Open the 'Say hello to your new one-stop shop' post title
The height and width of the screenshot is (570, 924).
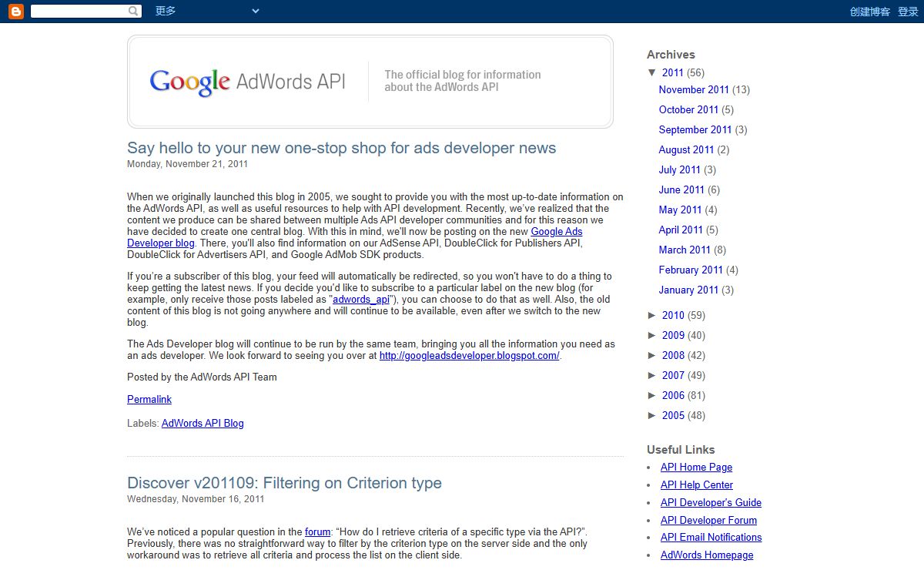tap(341, 148)
